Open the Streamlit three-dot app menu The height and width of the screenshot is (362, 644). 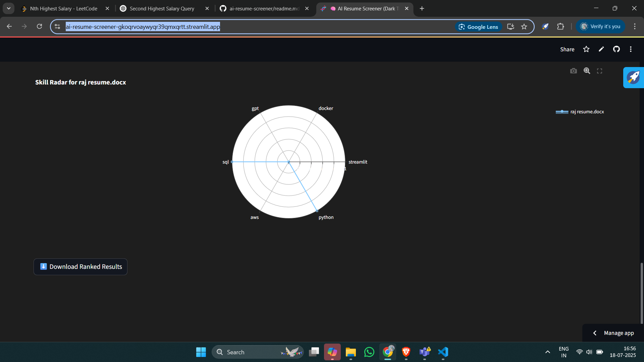point(631,49)
